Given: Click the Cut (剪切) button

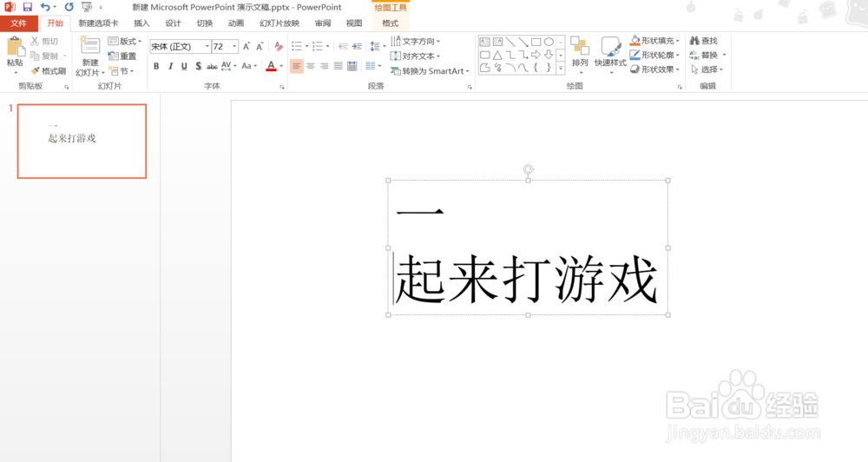Looking at the screenshot, I should tap(44, 41).
